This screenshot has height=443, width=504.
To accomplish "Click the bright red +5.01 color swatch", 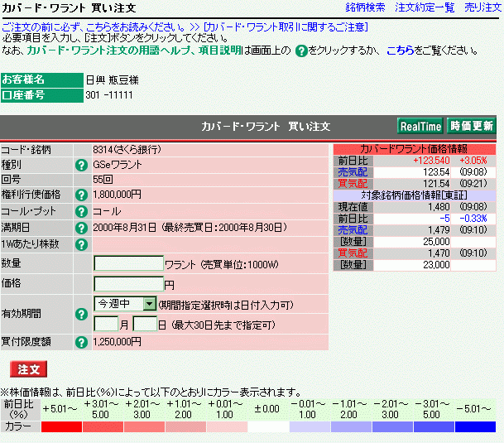I will pyautogui.click(x=62, y=426).
